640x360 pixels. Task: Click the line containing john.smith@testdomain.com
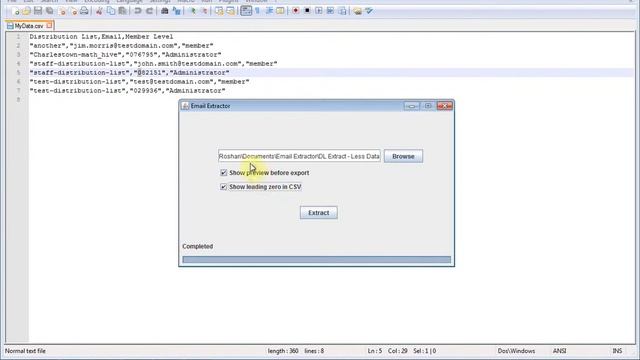153,64
